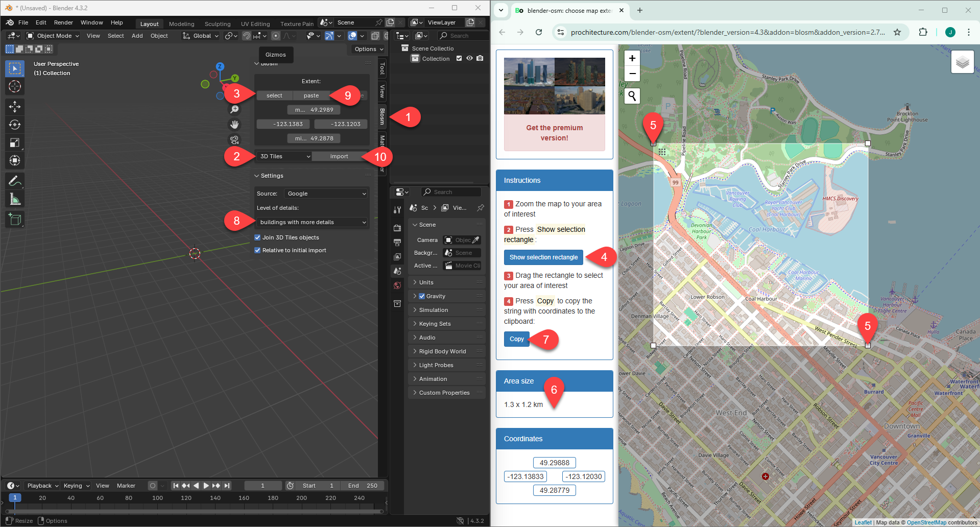Open the Add menu in viewport header
The image size is (980, 527).
coord(137,36)
